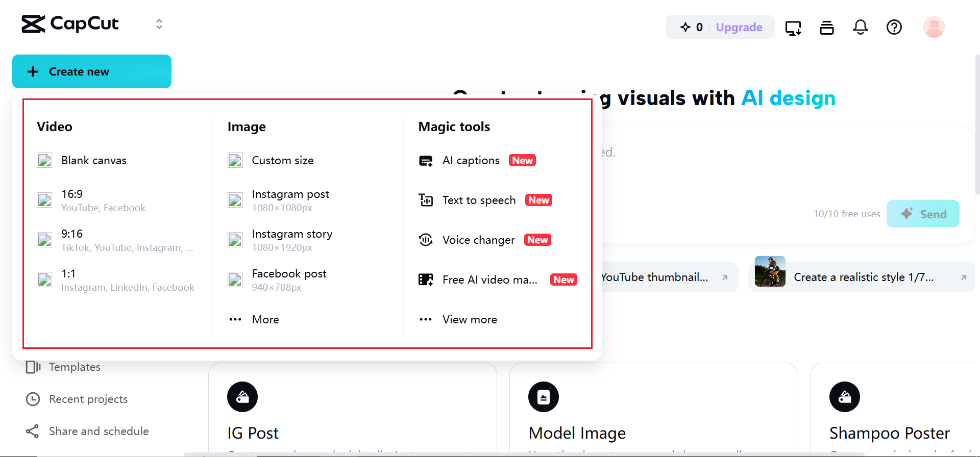Expand More image size options
This screenshot has height=457, width=980.
click(265, 320)
